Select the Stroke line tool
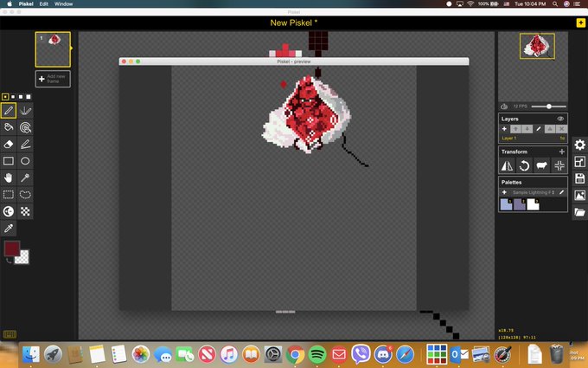 pos(25,145)
